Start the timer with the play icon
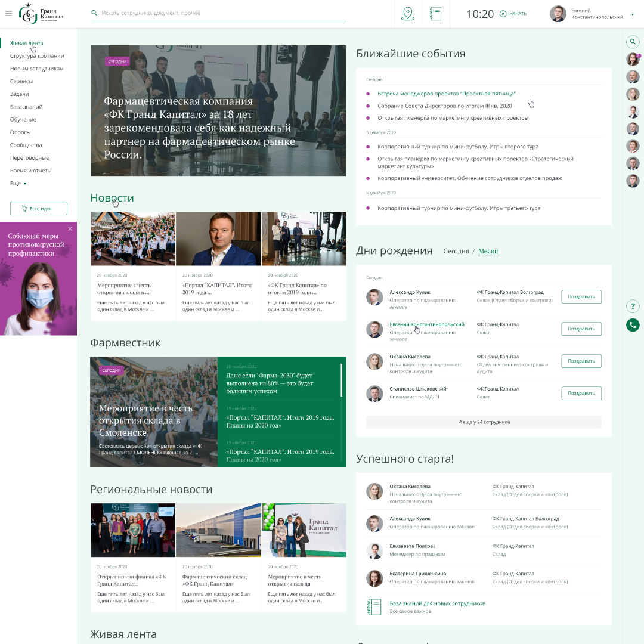644x644 pixels. point(503,14)
